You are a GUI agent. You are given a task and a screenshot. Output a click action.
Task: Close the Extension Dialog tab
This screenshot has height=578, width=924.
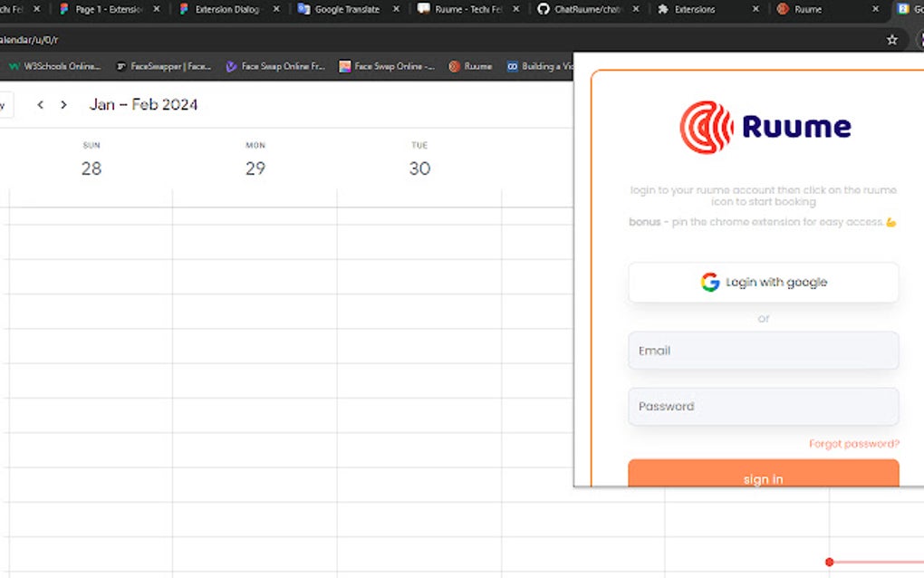tap(275, 9)
